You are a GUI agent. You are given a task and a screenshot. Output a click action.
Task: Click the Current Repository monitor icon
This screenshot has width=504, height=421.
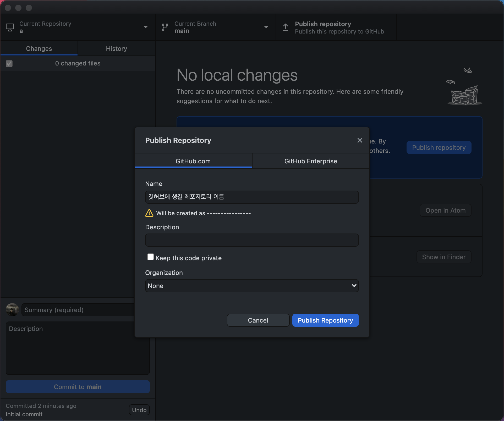(10, 27)
